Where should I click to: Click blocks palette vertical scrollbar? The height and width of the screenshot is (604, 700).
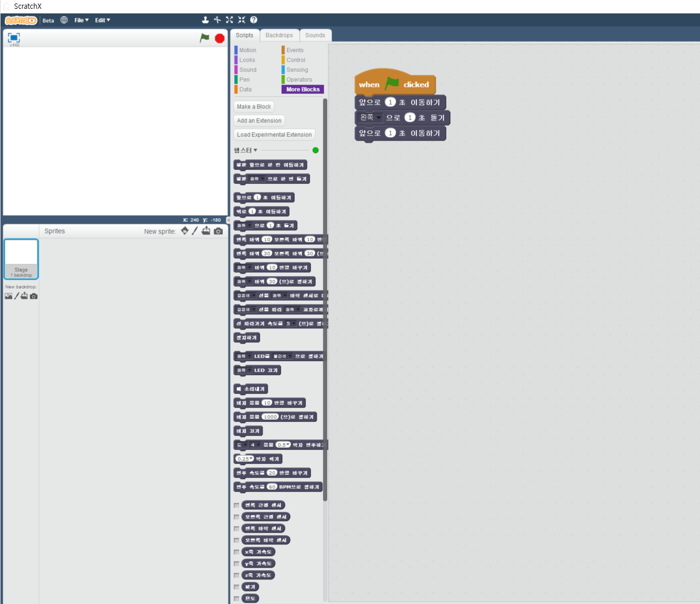325,300
